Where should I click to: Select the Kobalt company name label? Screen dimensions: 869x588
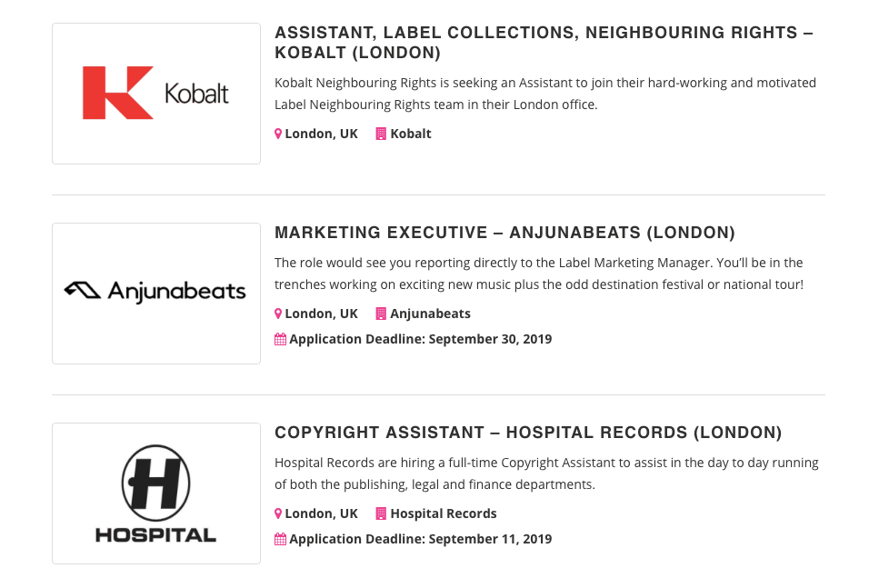[x=411, y=135]
